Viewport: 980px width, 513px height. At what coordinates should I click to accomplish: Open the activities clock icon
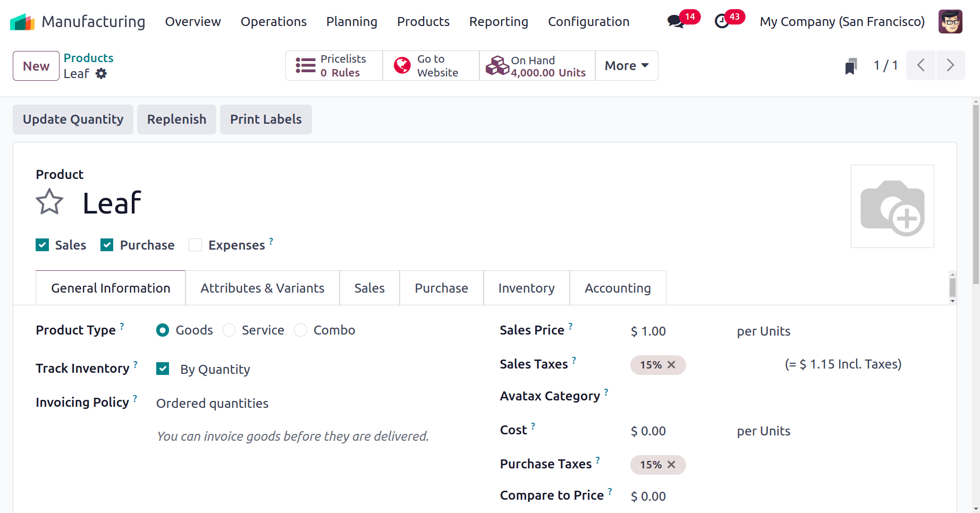[x=722, y=21]
